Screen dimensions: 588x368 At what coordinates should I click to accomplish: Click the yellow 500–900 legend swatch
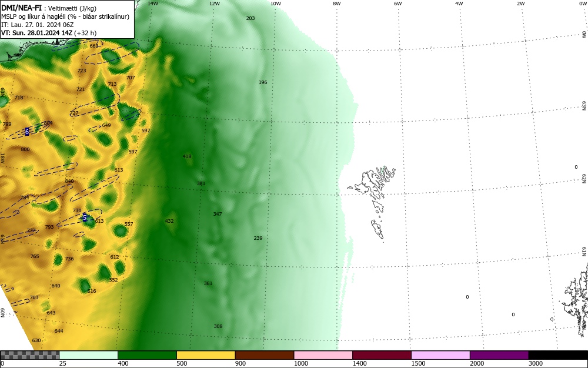206,355
